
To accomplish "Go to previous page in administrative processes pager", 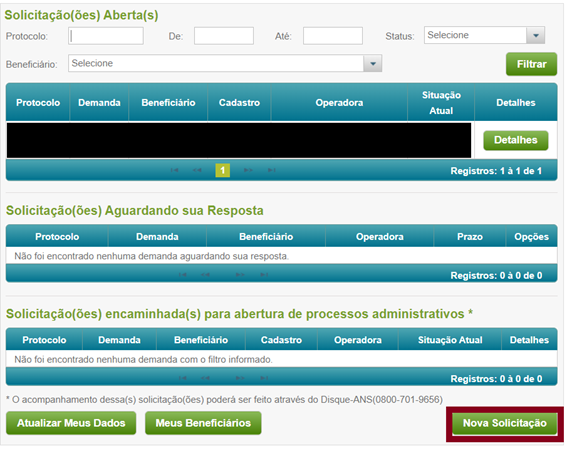I will [x=205, y=378].
